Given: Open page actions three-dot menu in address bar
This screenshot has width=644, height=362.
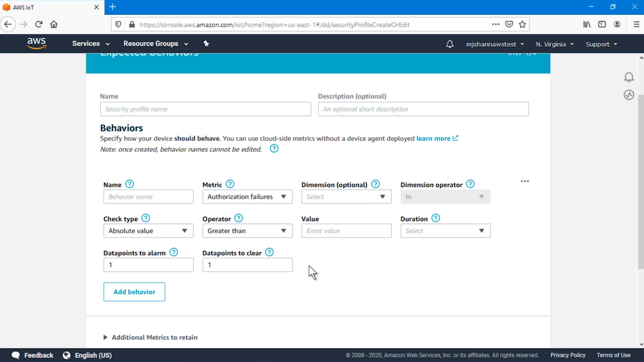Looking at the screenshot, I should (496, 24).
